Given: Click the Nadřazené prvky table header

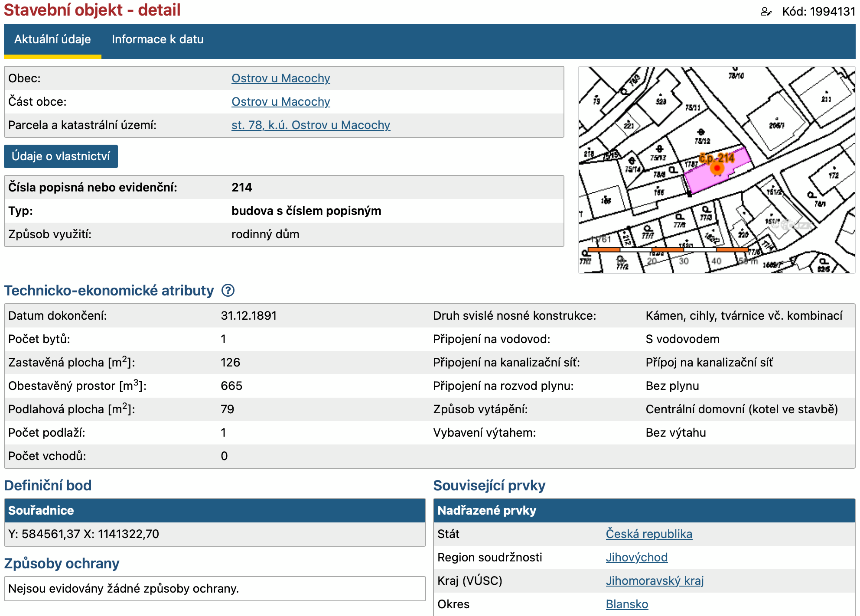Looking at the screenshot, I should pyautogui.click(x=644, y=511).
